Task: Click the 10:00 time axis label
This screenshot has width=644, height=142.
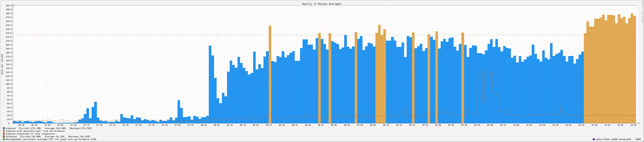Action: tap(516, 125)
